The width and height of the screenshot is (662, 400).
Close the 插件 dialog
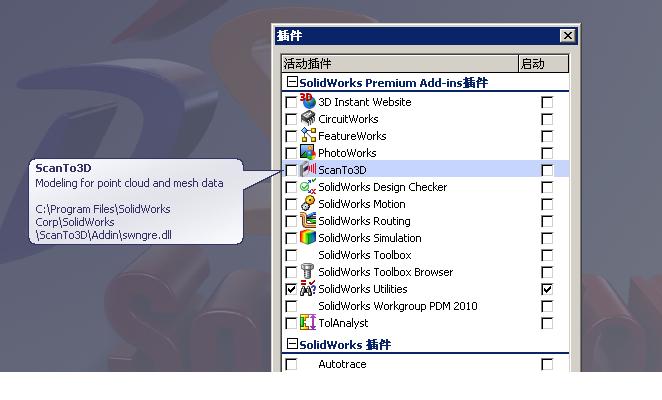(567, 35)
